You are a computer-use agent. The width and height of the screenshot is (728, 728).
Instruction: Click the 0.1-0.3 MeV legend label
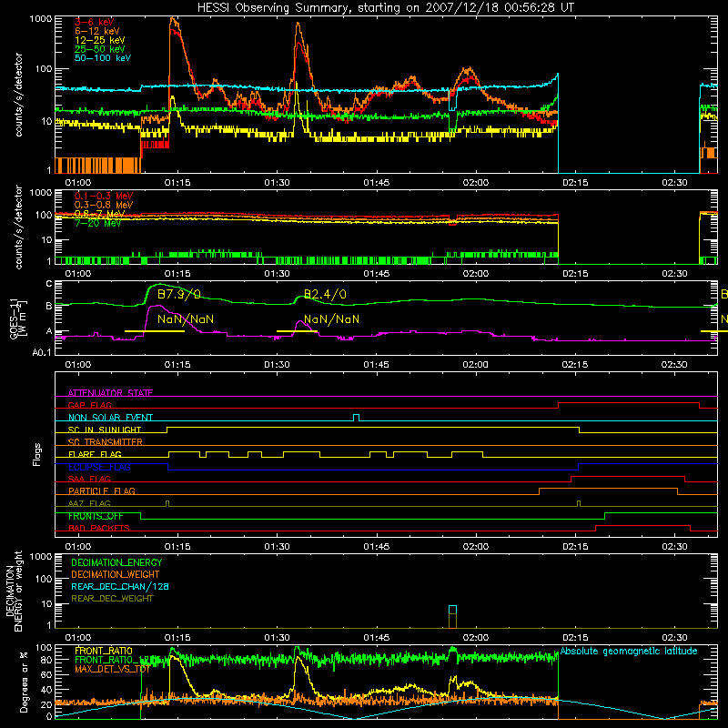click(x=104, y=197)
